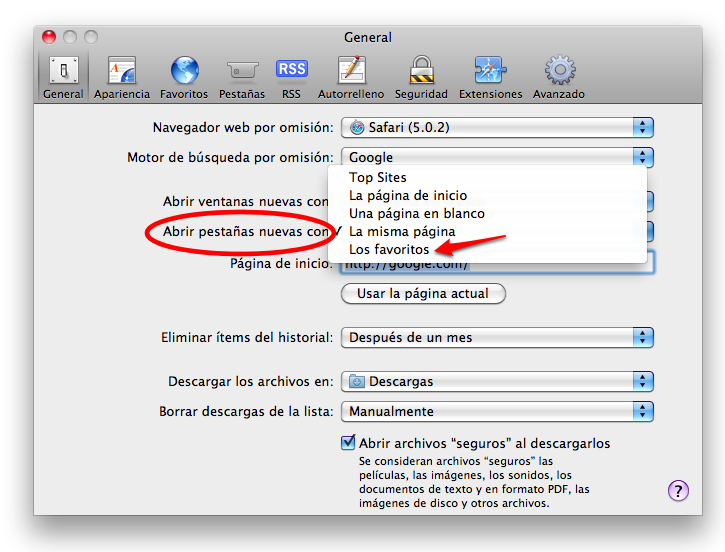Toggle Abrir archivos seguros al descargarlos checkbox
This screenshot has height=552, width=725.
(x=349, y=443)
